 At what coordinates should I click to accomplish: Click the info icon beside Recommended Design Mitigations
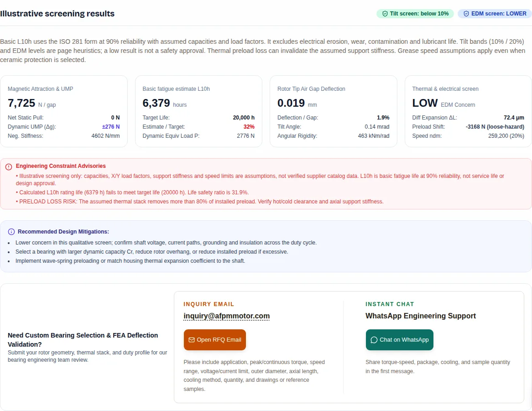[x=11, y=232]
